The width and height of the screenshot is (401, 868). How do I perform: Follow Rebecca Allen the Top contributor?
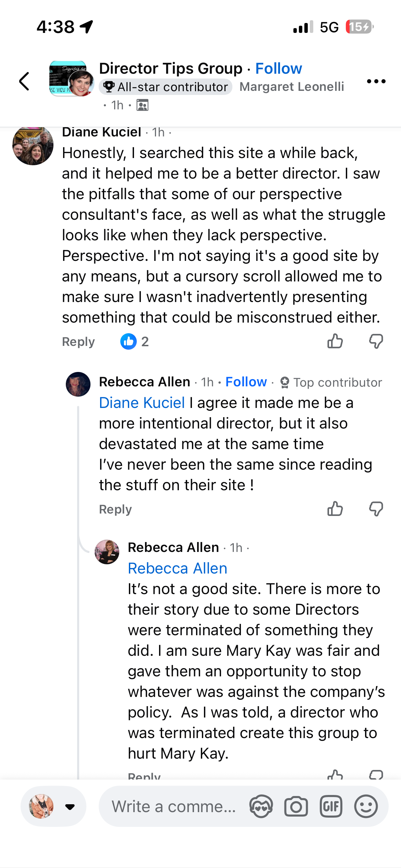coord(246,382)
